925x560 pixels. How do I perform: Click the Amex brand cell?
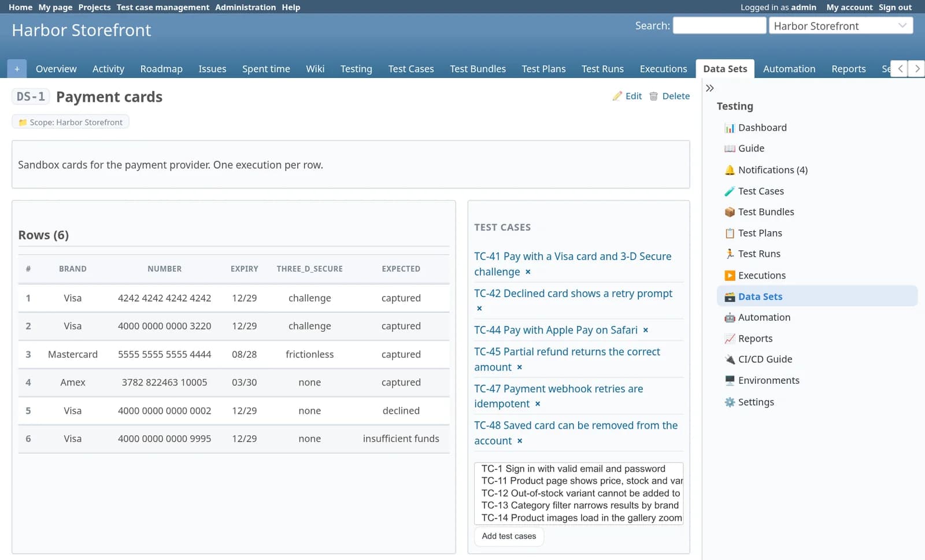coord(73,383)
